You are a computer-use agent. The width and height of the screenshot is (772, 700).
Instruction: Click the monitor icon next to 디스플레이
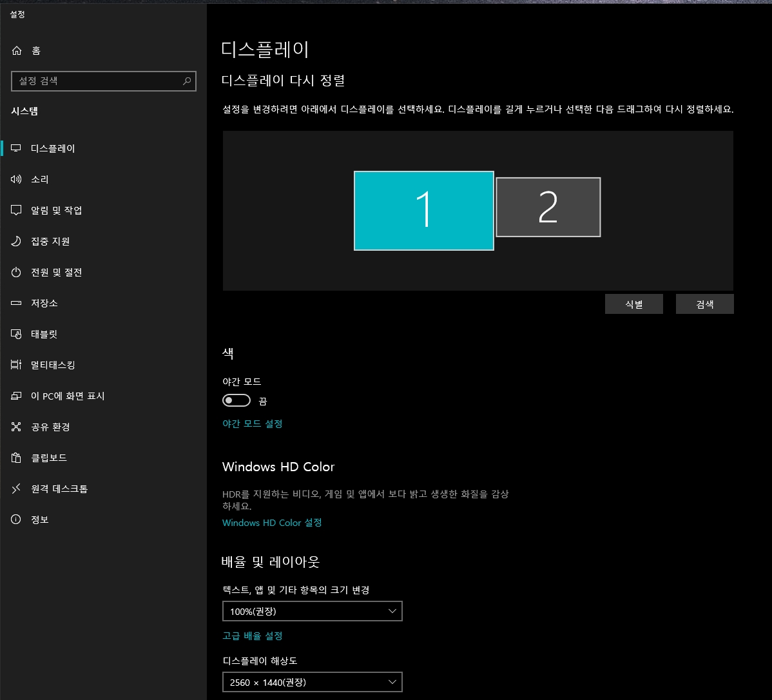coord(16,148)
